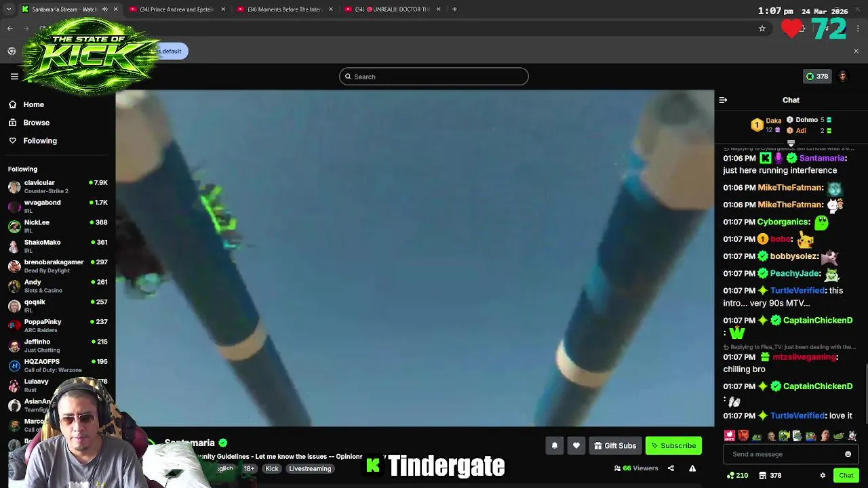Open the emoji picker in message box
Image resolution: width=868 pixels, height=488 pixels.
coord(848,454)
